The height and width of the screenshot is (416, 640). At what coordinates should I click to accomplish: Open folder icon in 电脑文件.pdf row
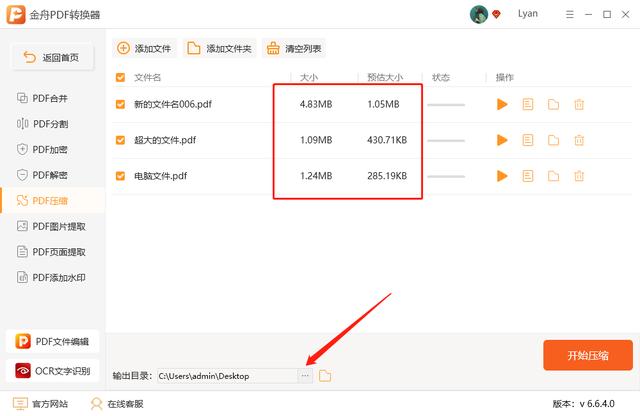(553, 176)
